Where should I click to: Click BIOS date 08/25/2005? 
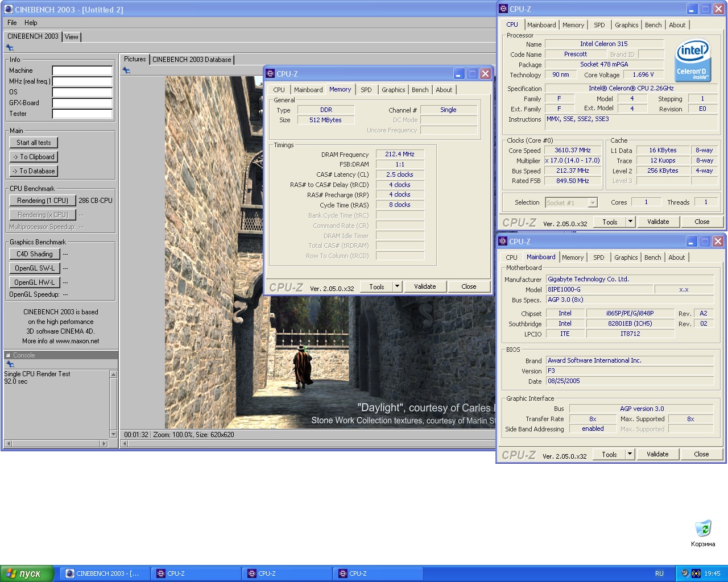pyautogui.click(x=630, y=381)
